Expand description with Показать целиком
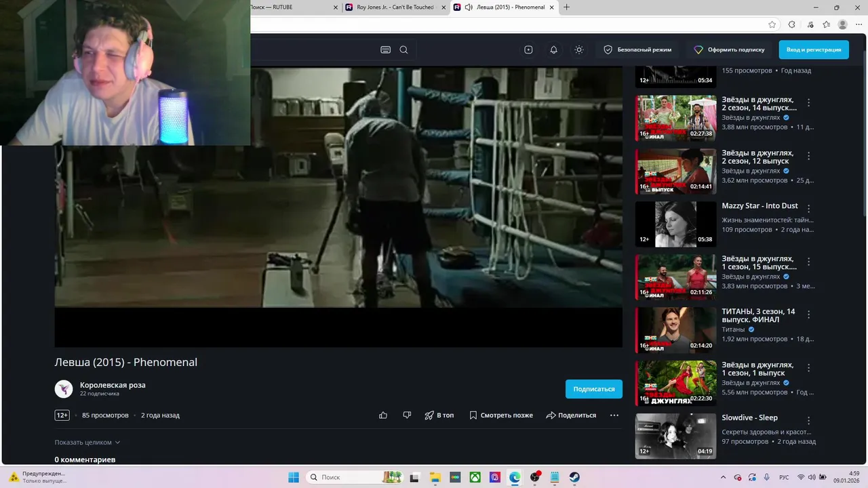The image size is (868, 488). click(87, 442)
